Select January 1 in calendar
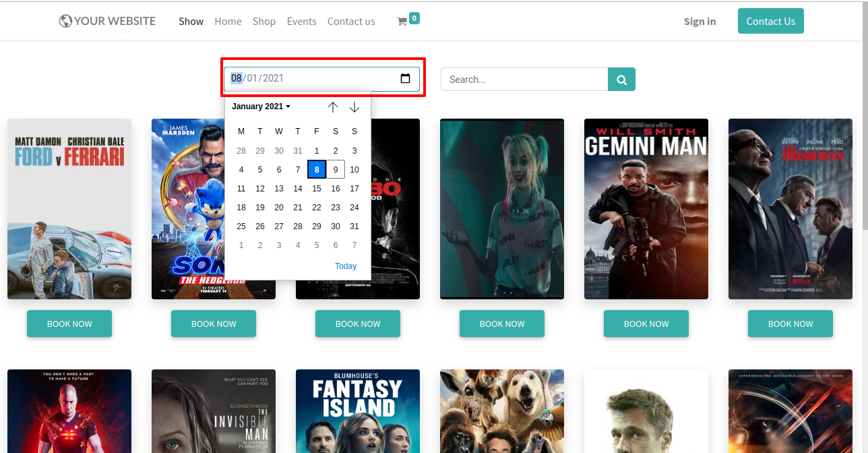 pyautogui.click(x=317, y=151)
